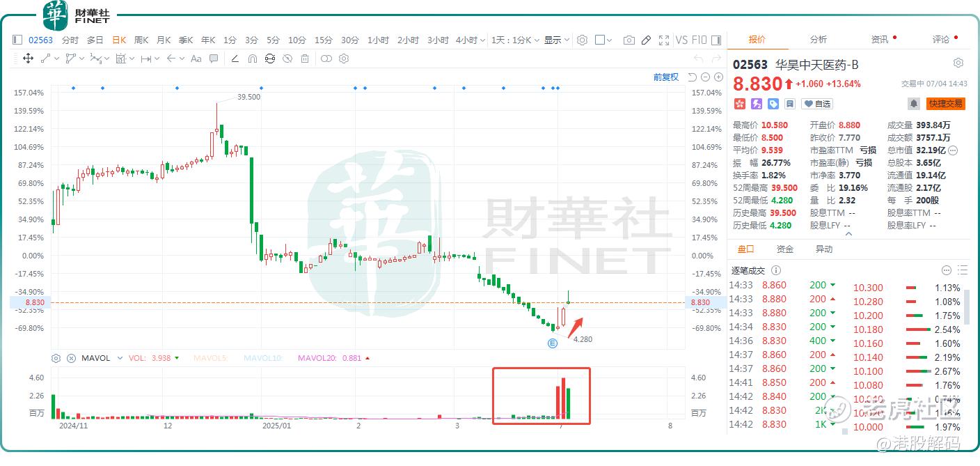Switch to 异动 movement tab
The width and height of the screenshot is (980, 466).
tap(824, 249)
